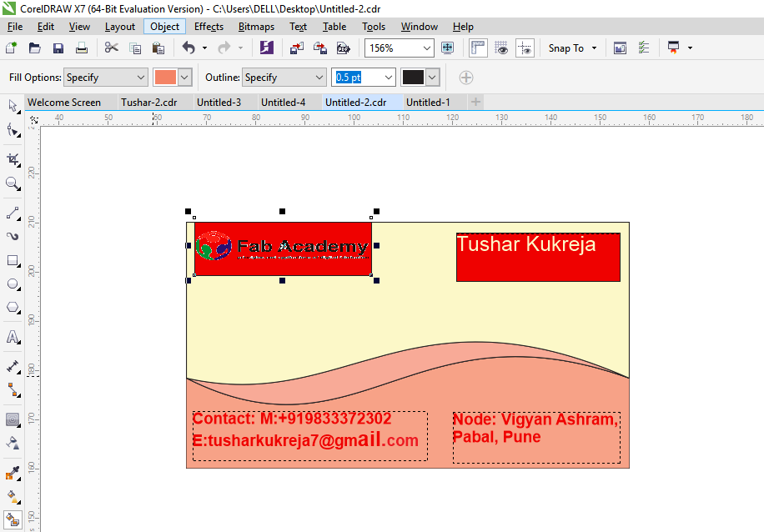The height and width of the screenshot is (532, 764).
Task: Select the Crop tool
Action: [13, 160]
